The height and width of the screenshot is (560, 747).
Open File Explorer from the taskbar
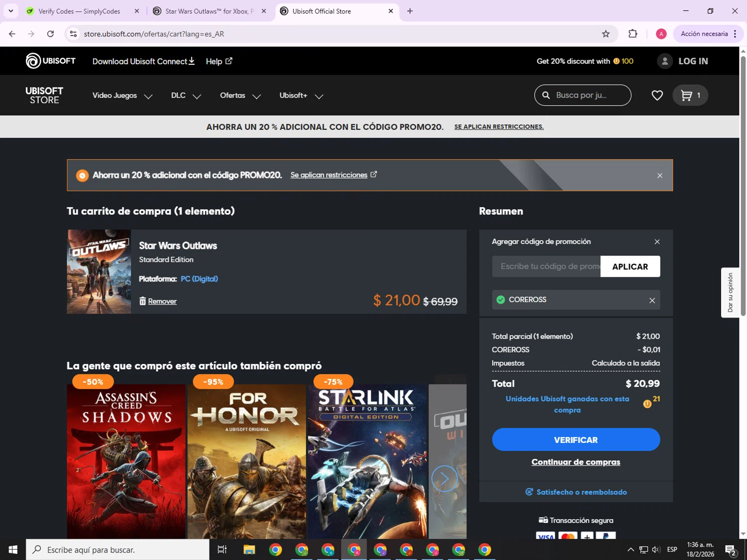click(x=249, y=550)
